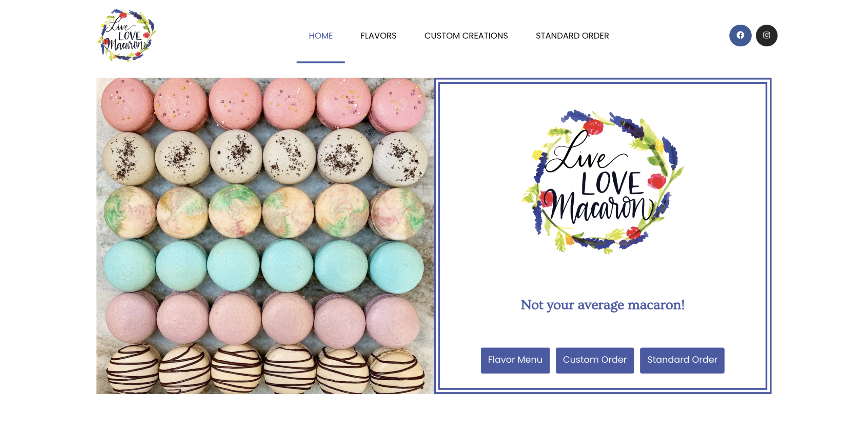Click the 'Not your average macaron!' tagline

602,305
